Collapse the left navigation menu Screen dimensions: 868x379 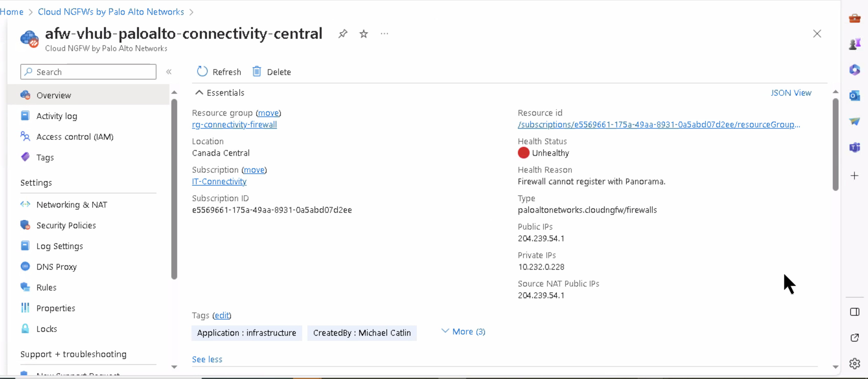point(169,72)
